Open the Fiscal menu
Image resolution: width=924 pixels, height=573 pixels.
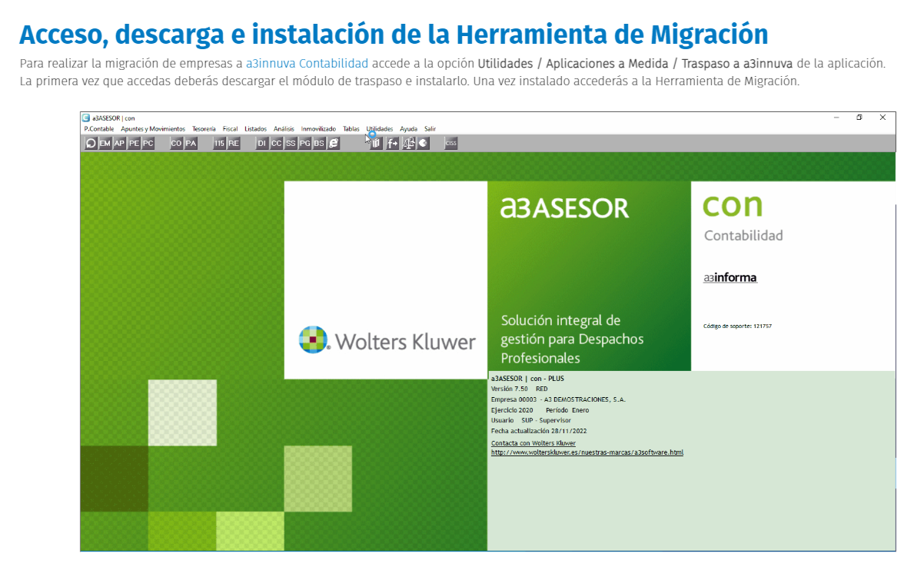230,129
